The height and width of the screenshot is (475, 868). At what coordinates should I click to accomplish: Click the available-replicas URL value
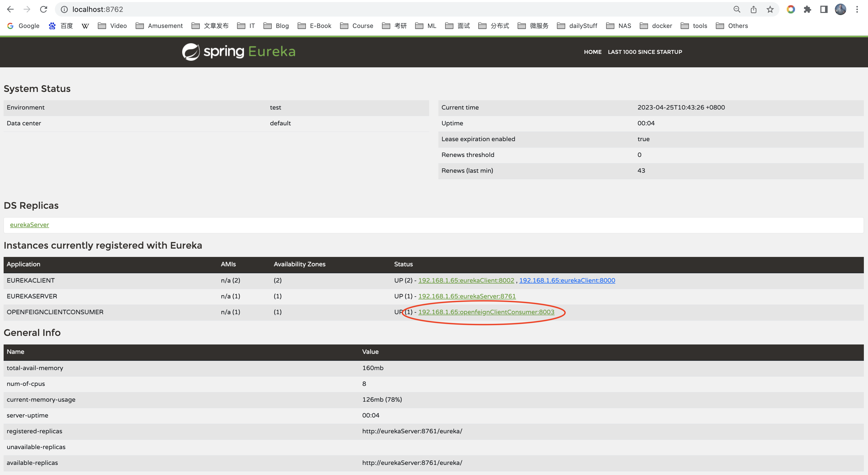tap(412, 463)
